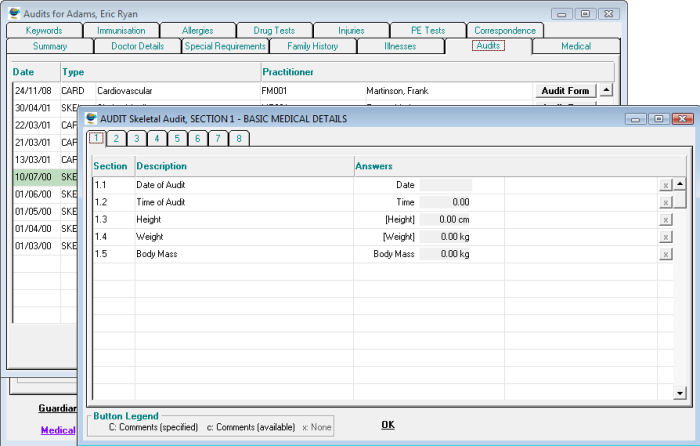Select the highlighted 10/07/00 audit row
The width and height of the screenshot is (700, 446).
tap(46, 177)
